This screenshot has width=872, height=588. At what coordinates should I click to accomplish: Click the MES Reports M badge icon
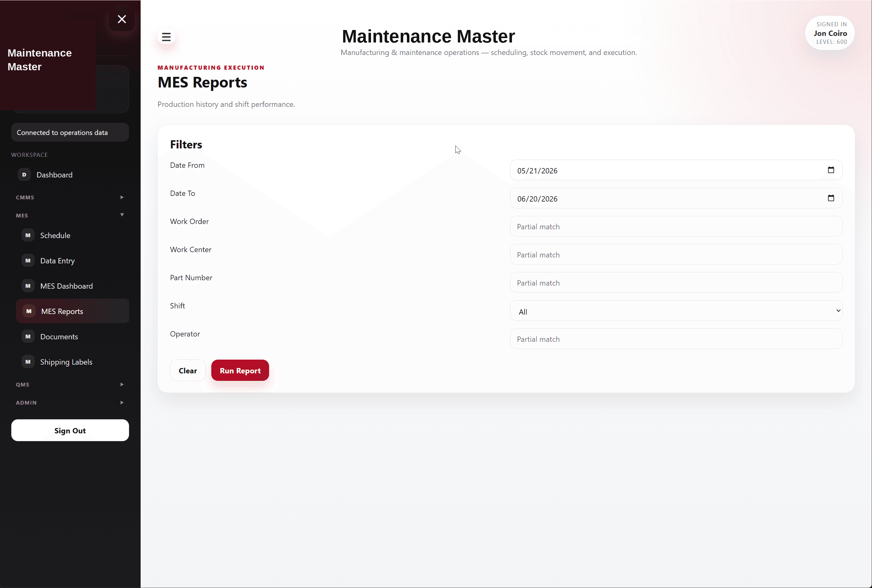tap(29, 311)
